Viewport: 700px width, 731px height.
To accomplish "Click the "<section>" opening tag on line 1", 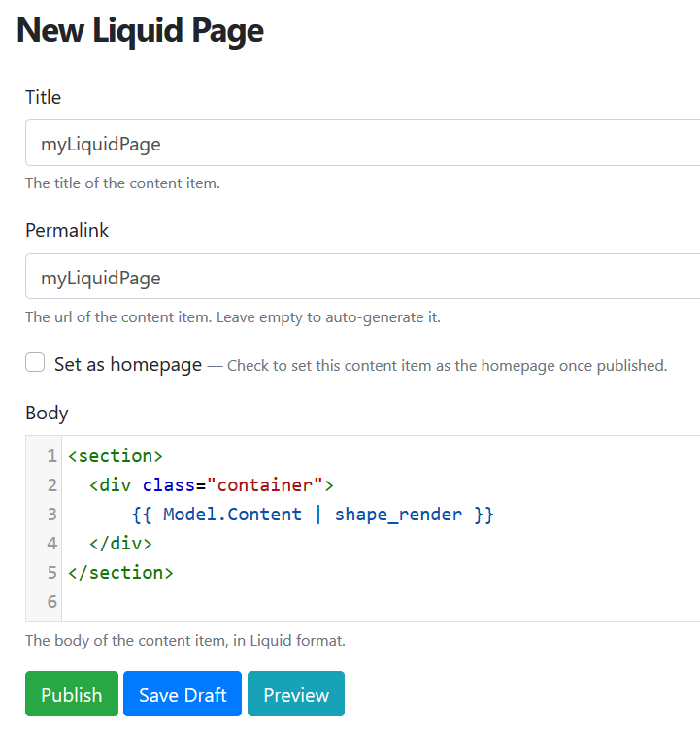I will click(x=116, y=456).
